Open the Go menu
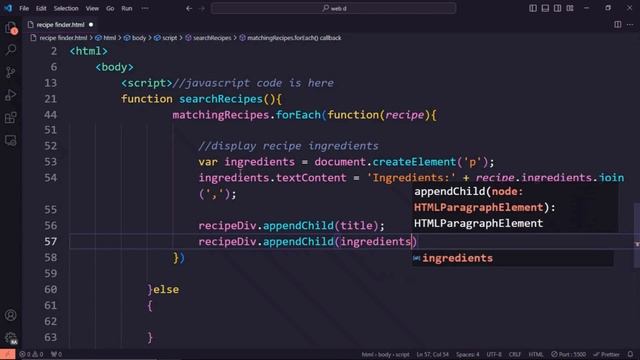The image size is (640, 360). coord(110,8)
